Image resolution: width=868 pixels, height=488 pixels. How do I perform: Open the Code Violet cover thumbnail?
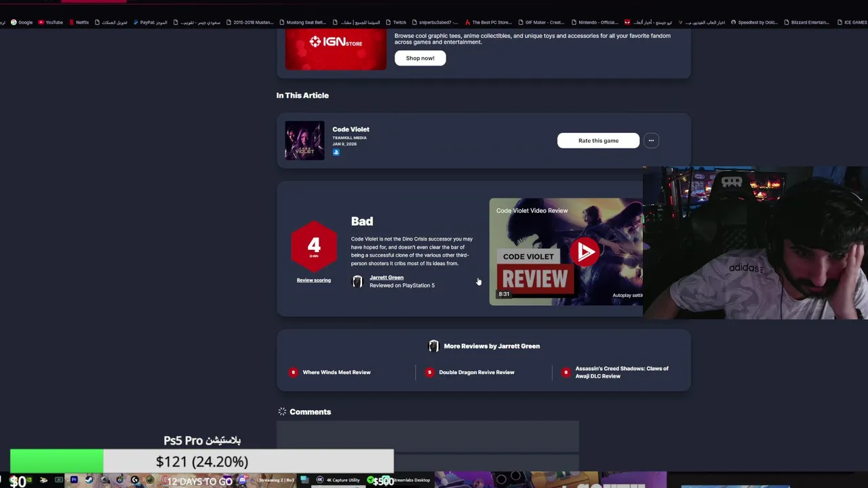pos(304,140)
